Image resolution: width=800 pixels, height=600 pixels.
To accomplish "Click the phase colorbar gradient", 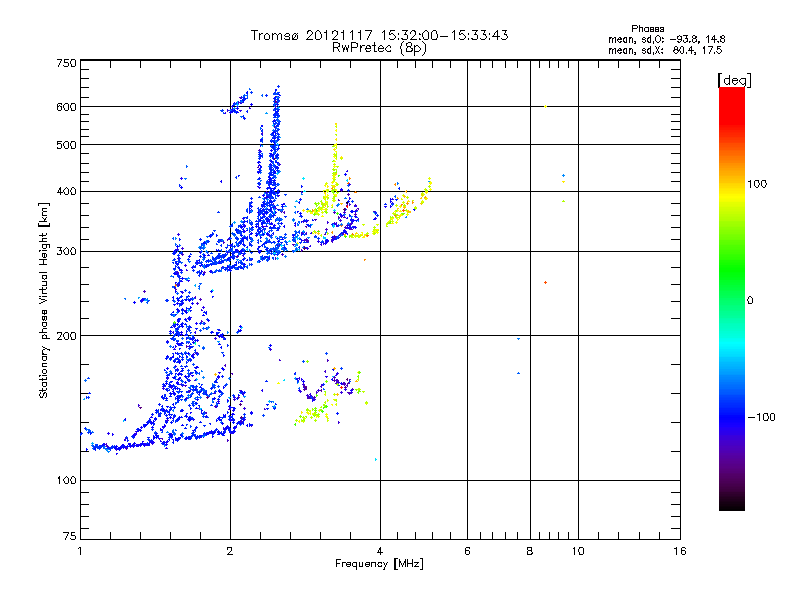I will 732,298.
